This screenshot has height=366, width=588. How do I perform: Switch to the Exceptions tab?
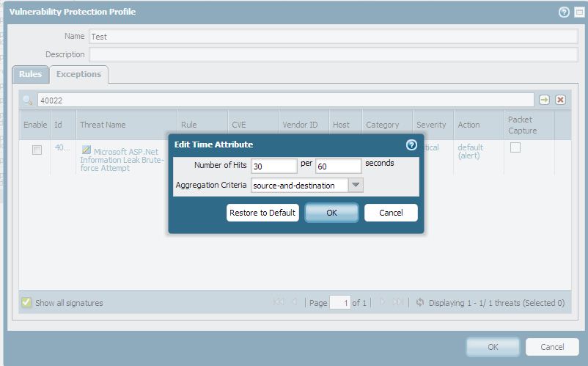78,74
